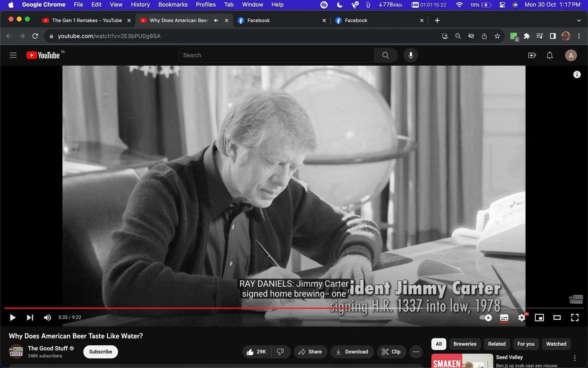
Task: Enter fullscreen with the fullscreen icon
Action: click(x=575, y=317)
